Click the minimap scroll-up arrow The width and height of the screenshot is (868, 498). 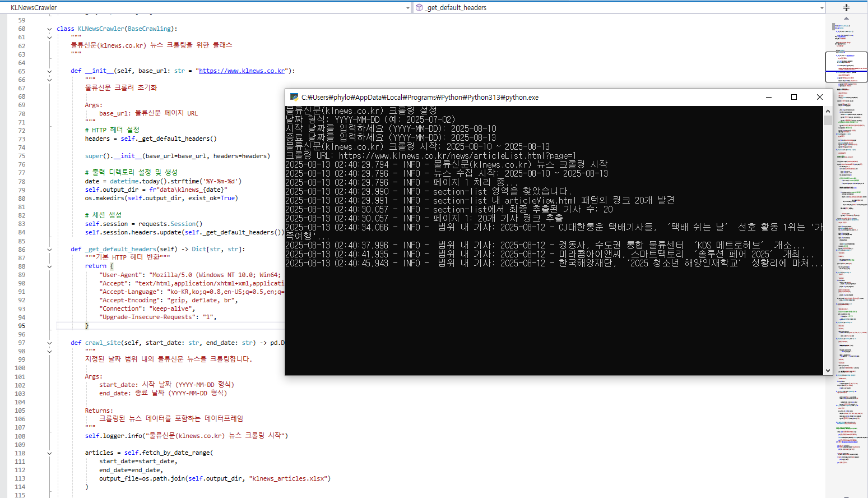pyautogui.click(x=846, y=19)
